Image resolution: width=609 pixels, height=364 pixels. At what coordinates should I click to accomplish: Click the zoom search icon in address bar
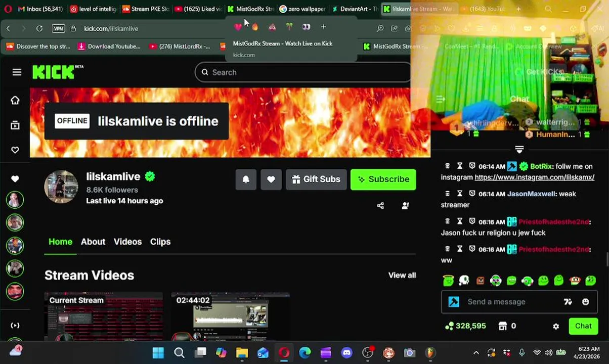click(x=380, y=28)
